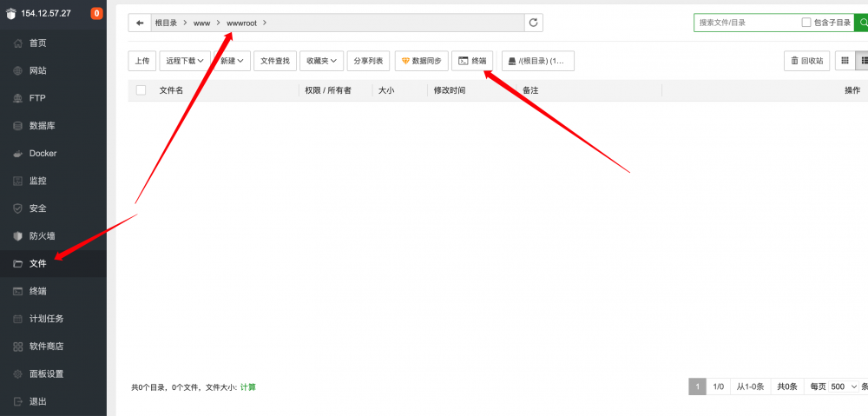Switch to grid view icon

844,61
